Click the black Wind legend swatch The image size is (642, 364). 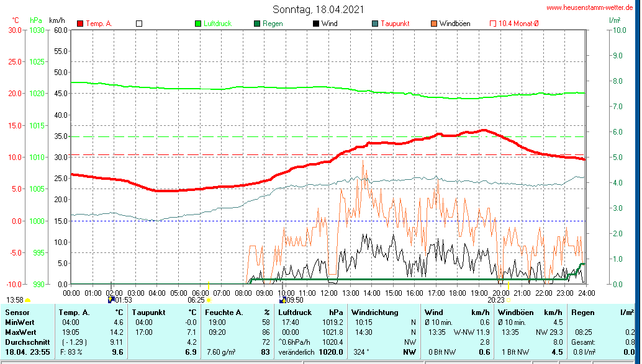coord(316,24)
